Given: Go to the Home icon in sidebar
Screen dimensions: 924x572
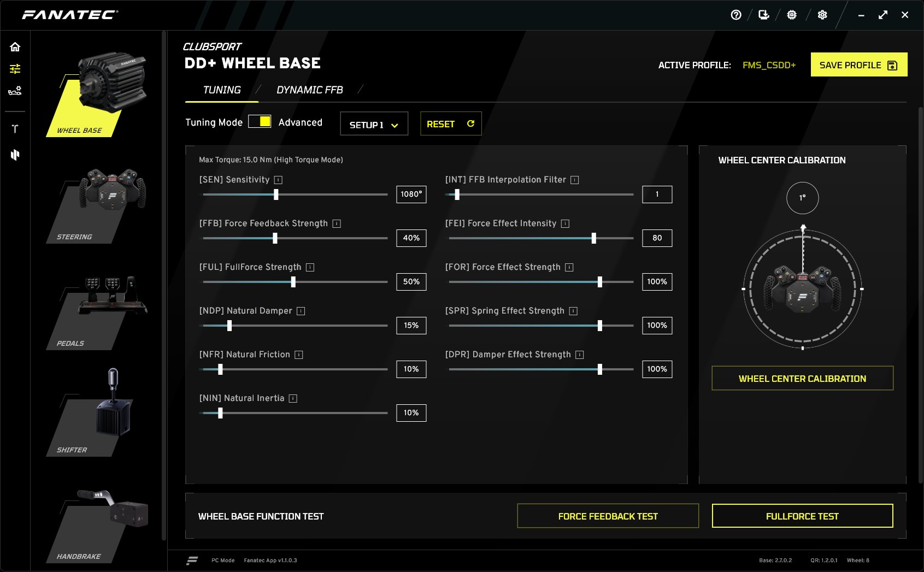Looking at the screenshot, I should pyautogui.click(x=15, y=47).
